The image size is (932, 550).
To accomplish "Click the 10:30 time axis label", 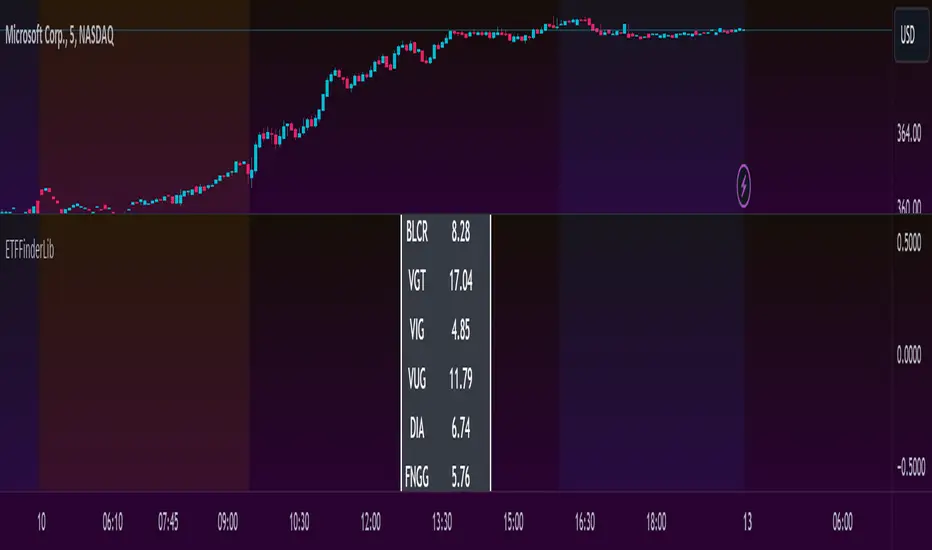I will coord(299,522).
